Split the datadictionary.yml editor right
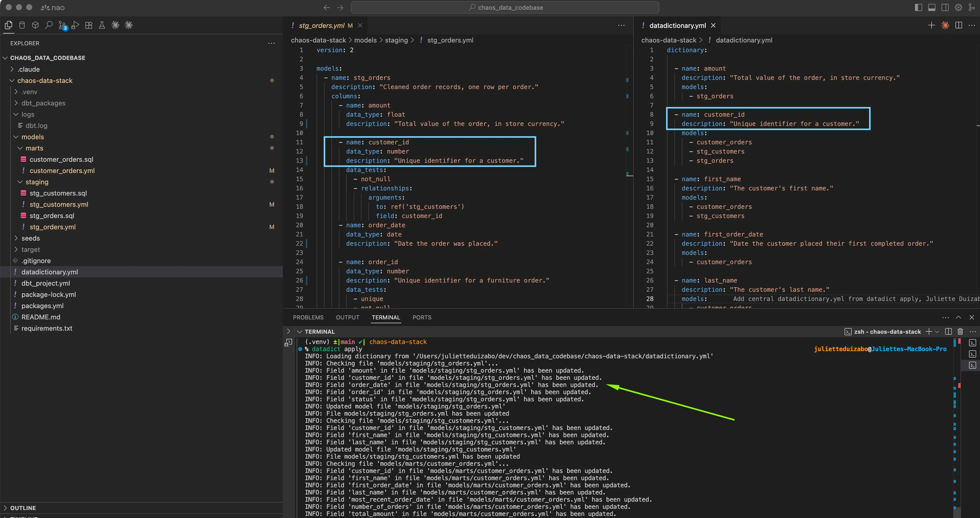The image size is (980, 518). pyautogui.click(x=959, y=25)
